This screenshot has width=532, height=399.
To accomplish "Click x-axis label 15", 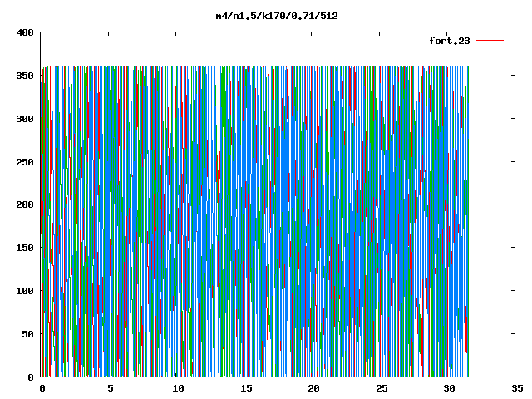I will pos(246,388).
